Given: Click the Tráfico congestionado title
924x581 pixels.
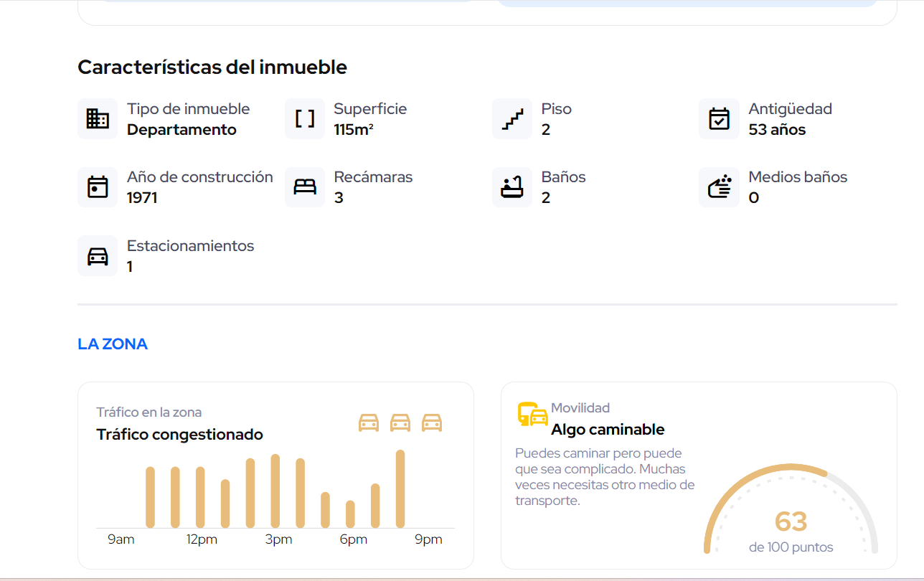Looking at the screenshot, I should (180, 435).
